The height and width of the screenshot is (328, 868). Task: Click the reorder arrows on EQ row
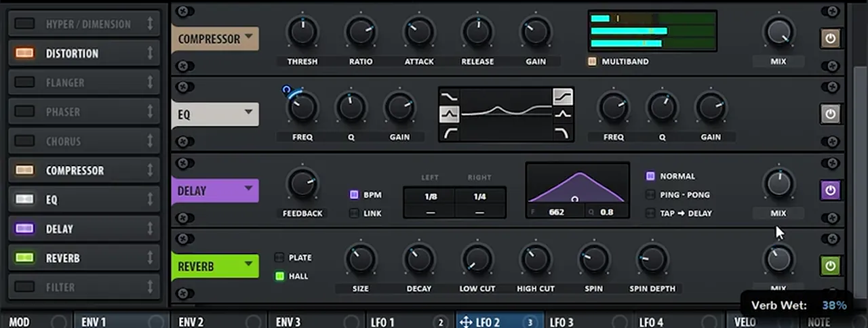tap(150, 199)
